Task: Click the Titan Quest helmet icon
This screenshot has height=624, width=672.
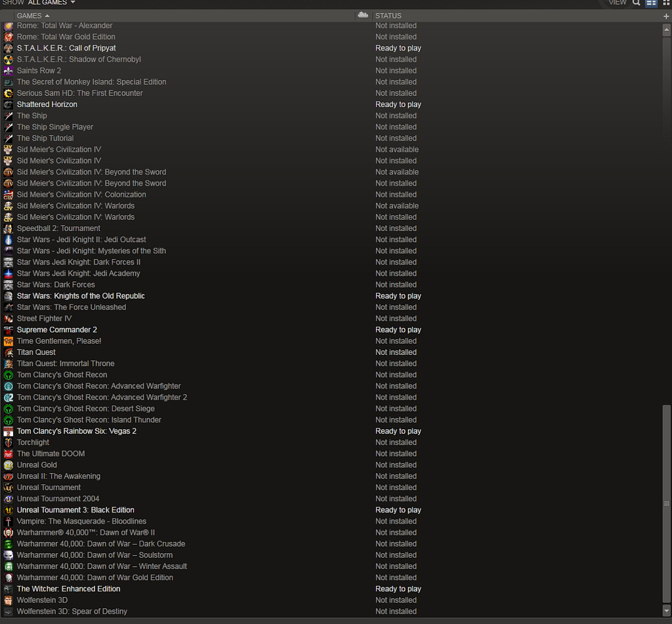Action: point(8,352)
